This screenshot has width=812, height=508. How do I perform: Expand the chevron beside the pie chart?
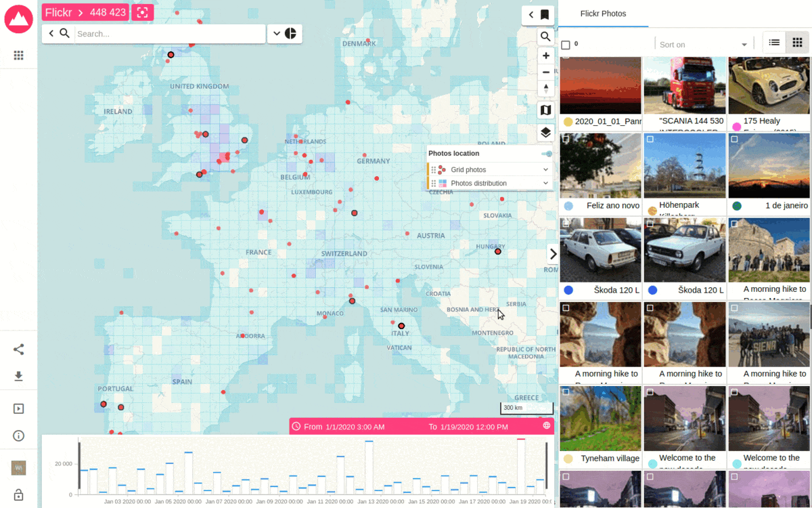(x=276, y=33)
